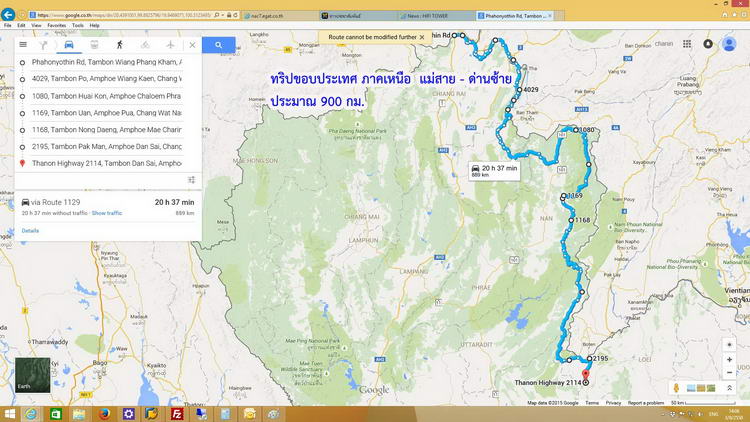Screen dimensions: 750x422
Task: Click the 1080 waypoint marker on map
Action: (x=576, y=130)
